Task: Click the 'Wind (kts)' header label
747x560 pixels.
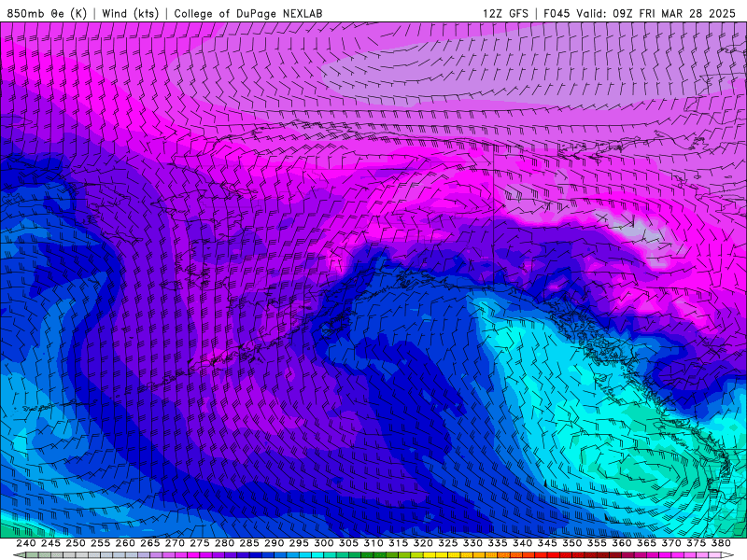Action: pos(130,13)
